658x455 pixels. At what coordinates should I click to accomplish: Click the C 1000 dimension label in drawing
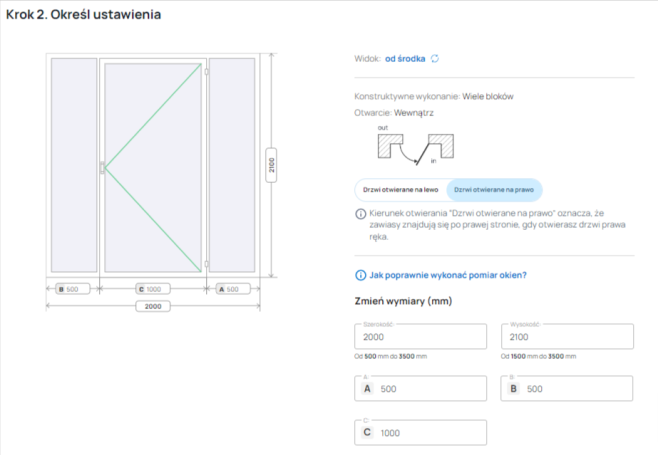(x=153, y=290)
